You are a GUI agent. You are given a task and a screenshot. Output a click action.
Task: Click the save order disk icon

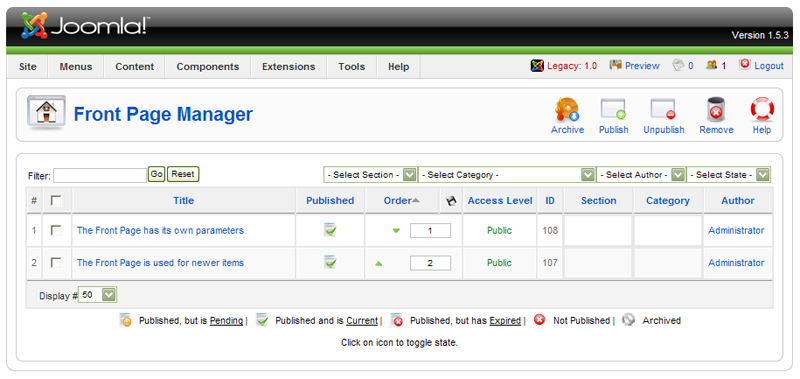[451, 201]
